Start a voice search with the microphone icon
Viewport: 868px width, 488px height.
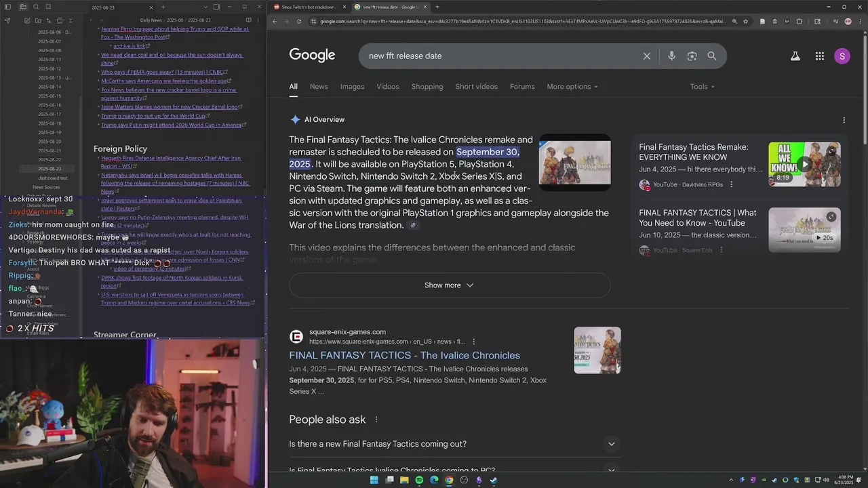671,56
